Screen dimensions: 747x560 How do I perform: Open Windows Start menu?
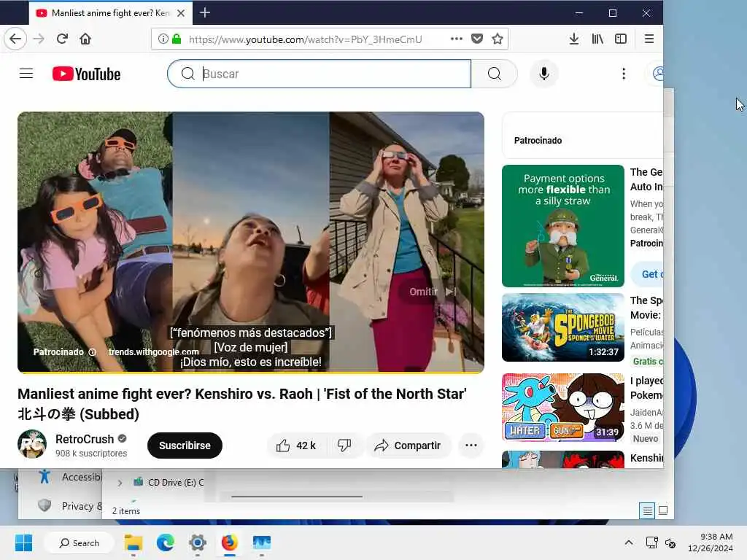coord(23,542)
